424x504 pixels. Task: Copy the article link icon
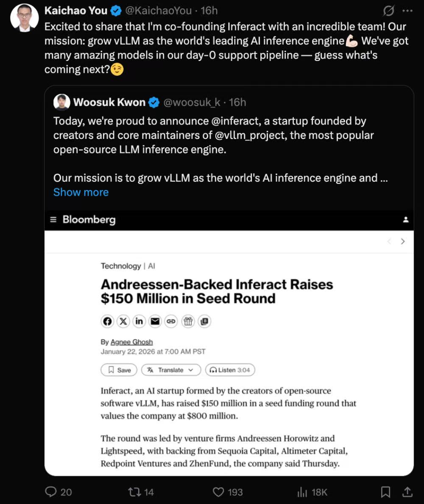(x=171, y=321)
